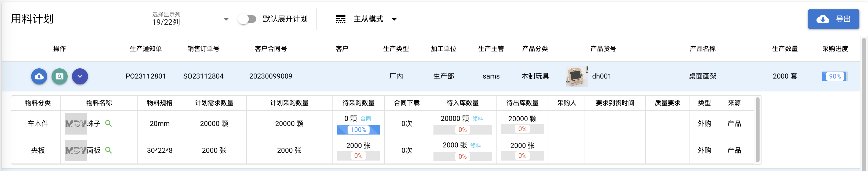Click the 合同 link in 珠子 row
Image resolution: width=868 pixels, height=171 pixels.
click(x=366, y=118)
